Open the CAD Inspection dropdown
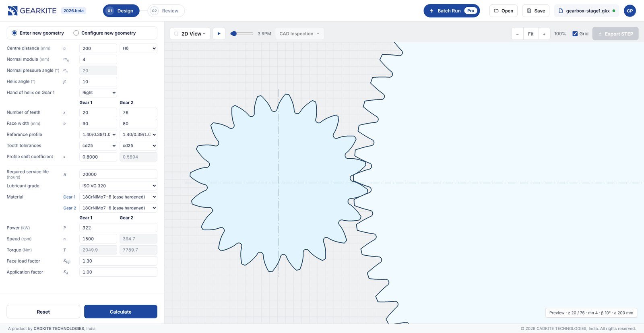This screenshot has width=644, height=333. (299, 34)
